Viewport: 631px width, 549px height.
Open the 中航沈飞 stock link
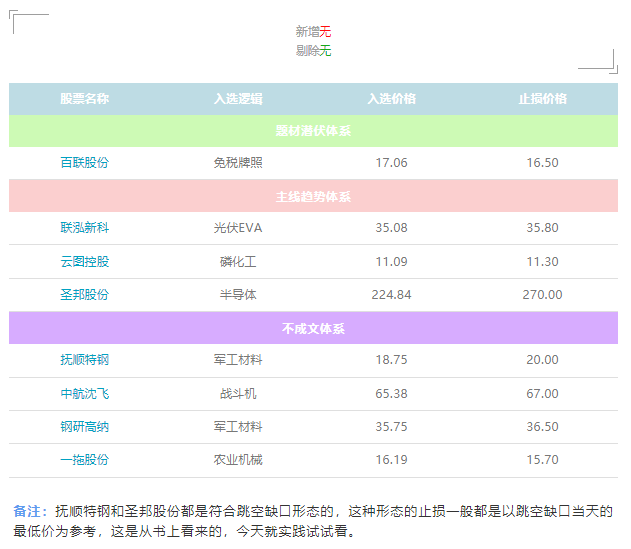tap(85, 393)
